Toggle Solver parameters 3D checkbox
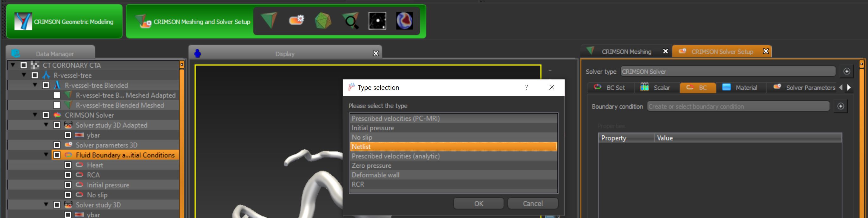The width and height of the screenshot is (868, 218). 57,145
